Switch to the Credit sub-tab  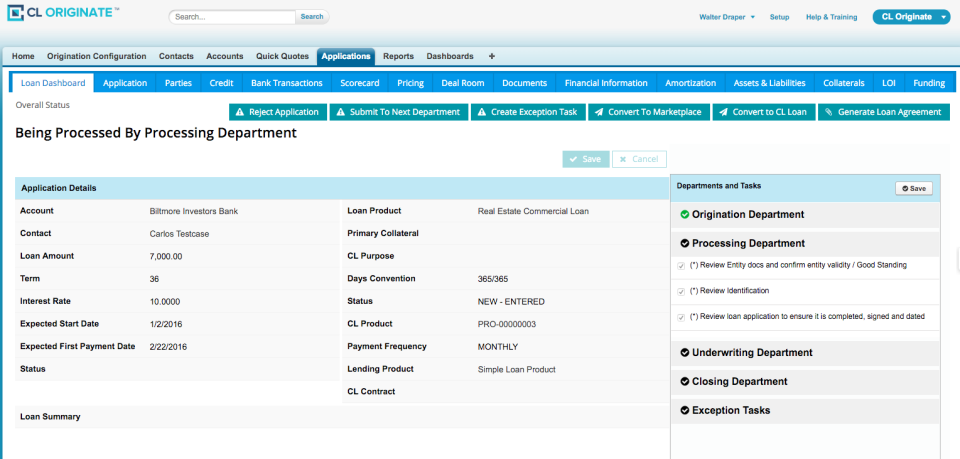coord(221,83)
